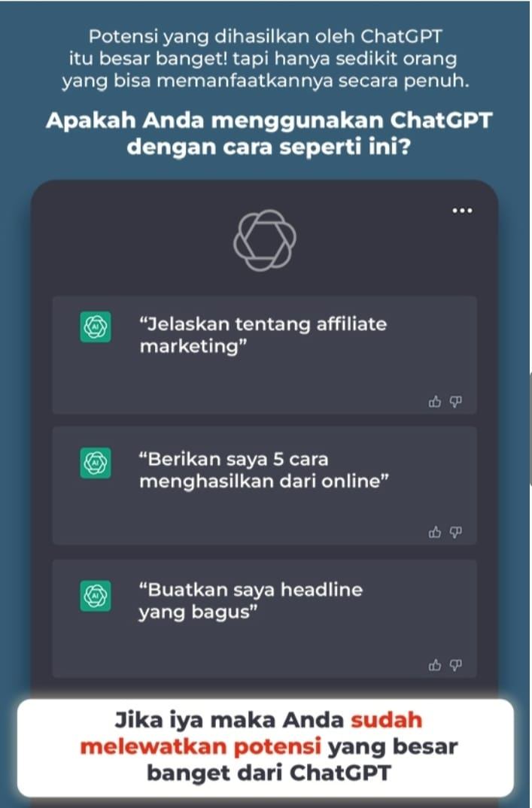Click the banget dari ChatGPT line in the banner
The height and width of the screenshot is (808, 532).
pos(269,773)
